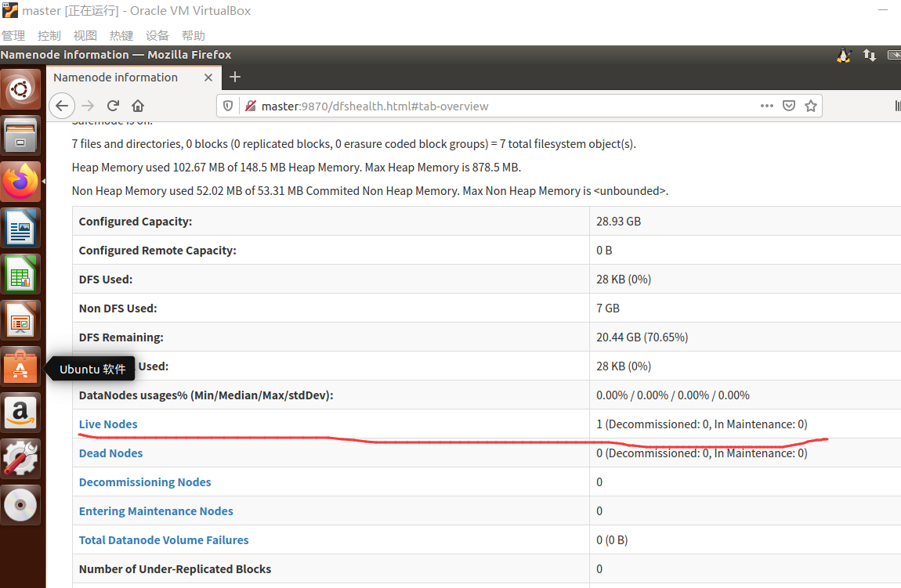Save page to Pocket icon
901x588 pixels.
(x=789, y=106)
